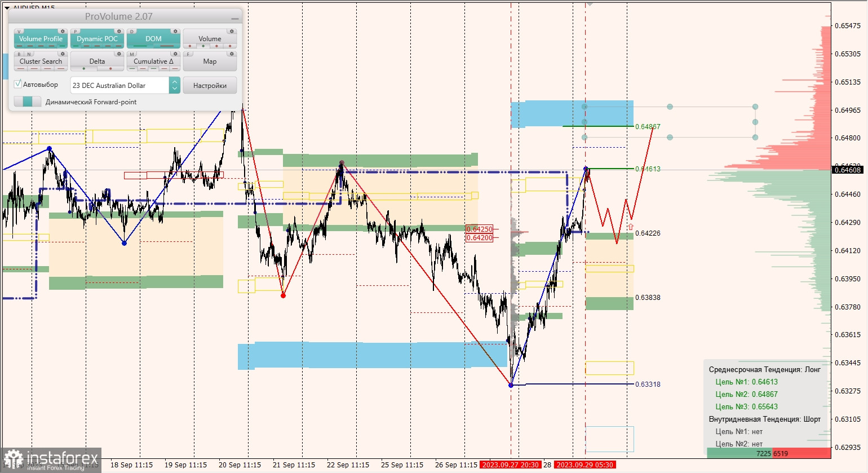The image size is (868, 473).
Task: Select DOM green-line sub-option
Action: click(x=140, y=46)
